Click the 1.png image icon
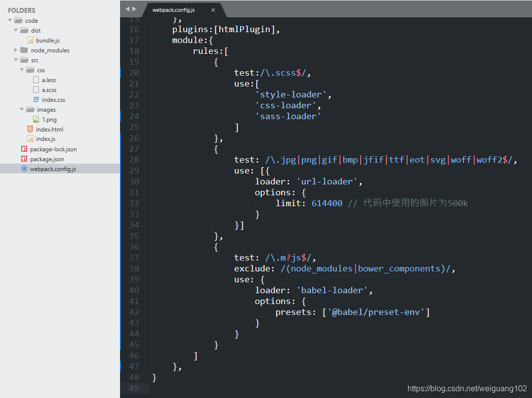 36,119
